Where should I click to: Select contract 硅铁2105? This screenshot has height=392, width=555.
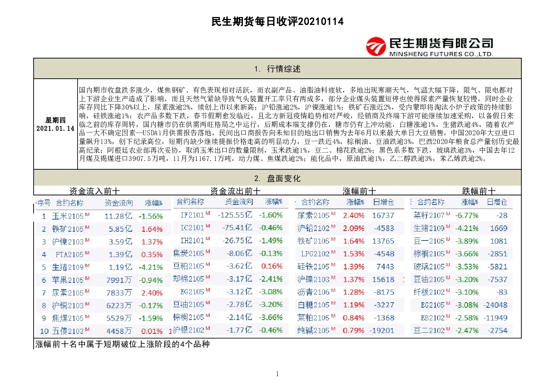[314, 267]
